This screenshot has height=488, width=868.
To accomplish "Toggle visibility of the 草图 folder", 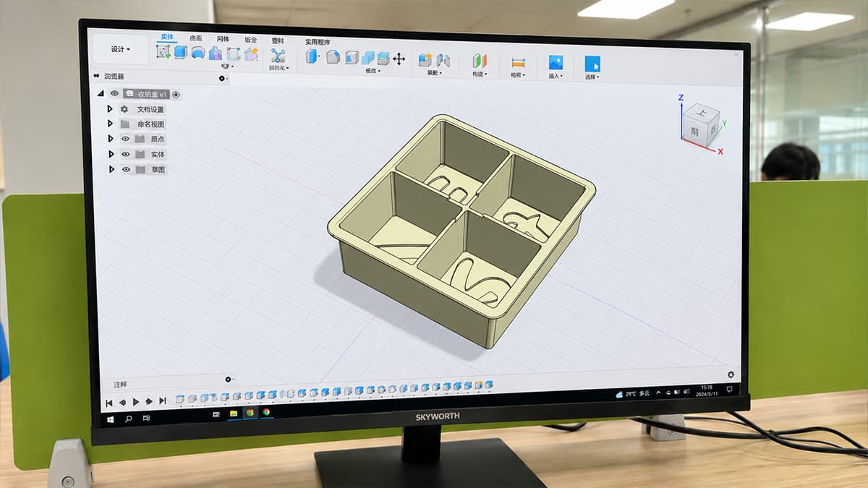I will tap(127, 169).
